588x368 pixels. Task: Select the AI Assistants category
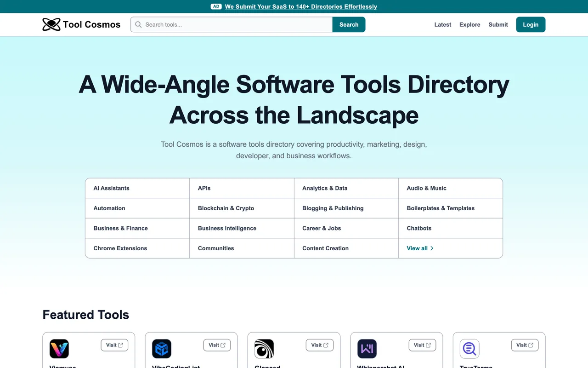click(x=137, y=188)
